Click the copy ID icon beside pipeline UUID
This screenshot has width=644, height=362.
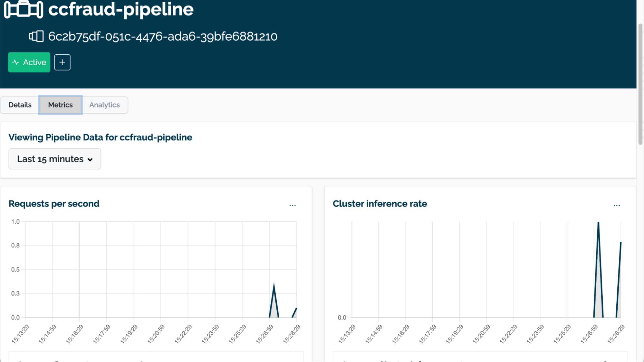click(36, 36)
